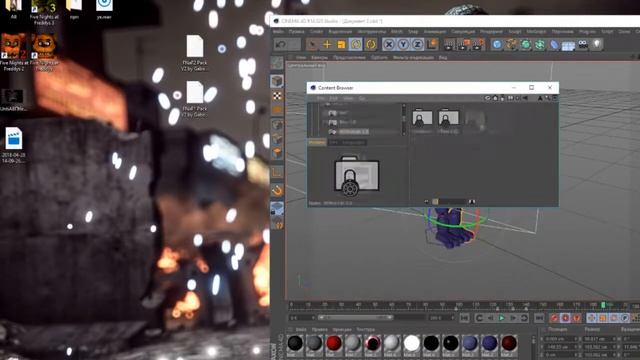Switch to Edges mode in sidebar

tap(277, 139)
